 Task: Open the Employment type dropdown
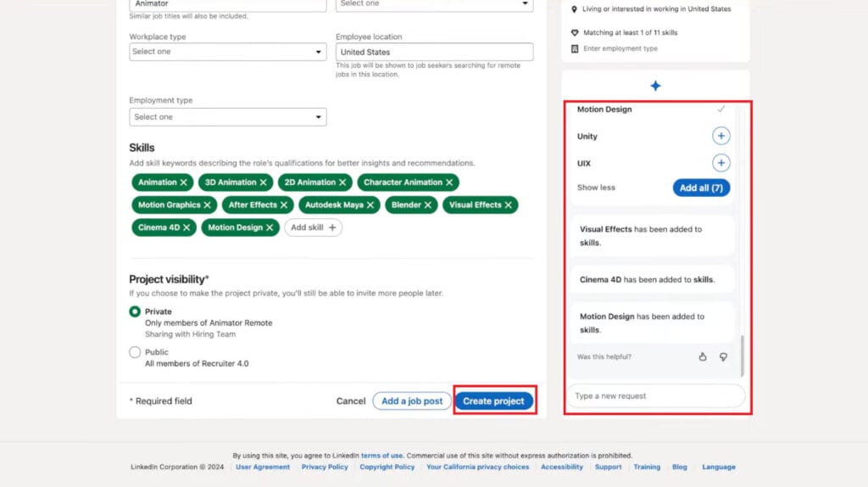(227, 117)
